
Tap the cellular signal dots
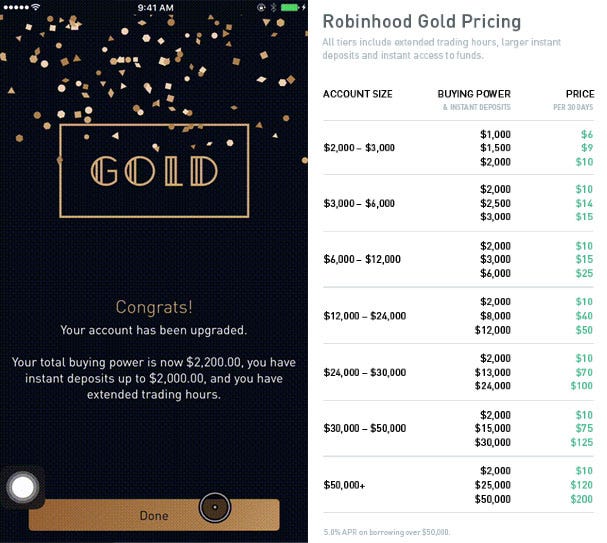16,7
